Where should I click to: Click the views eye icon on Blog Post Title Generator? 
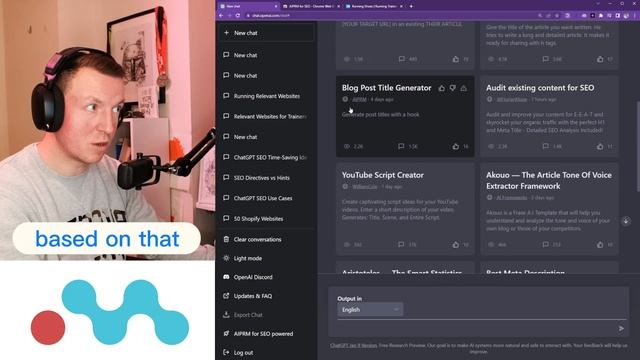[347, 146]
